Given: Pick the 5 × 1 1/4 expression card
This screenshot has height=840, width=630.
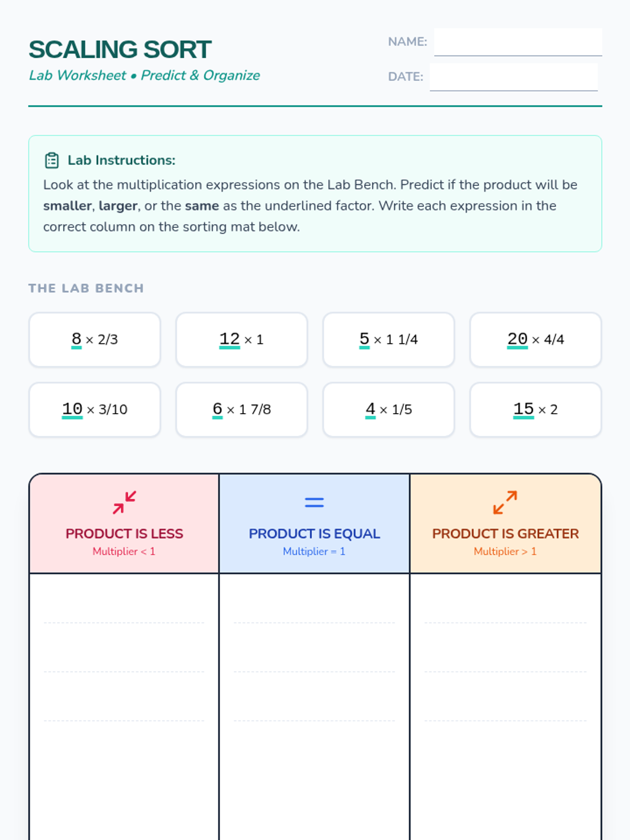Looking at the screenshot, I should click(388, 340).
